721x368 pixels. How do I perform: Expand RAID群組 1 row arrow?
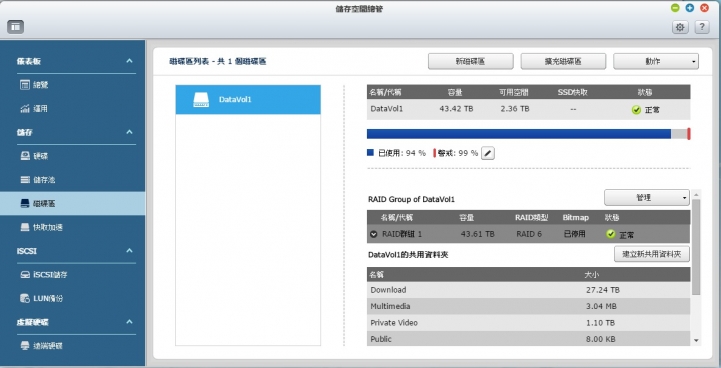[373, 234]
